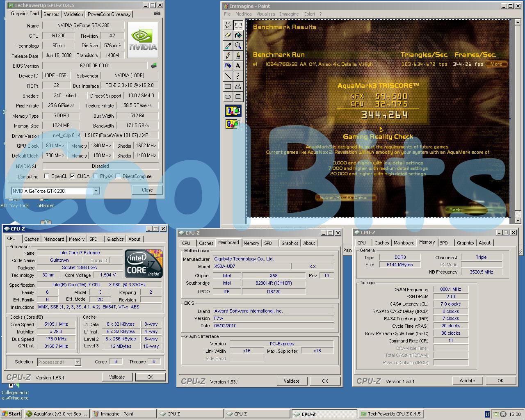Viewport: 525px width, 420px height.
Task: Click the GPU Clock 801 MHz field
Action: tap(55, 146)
